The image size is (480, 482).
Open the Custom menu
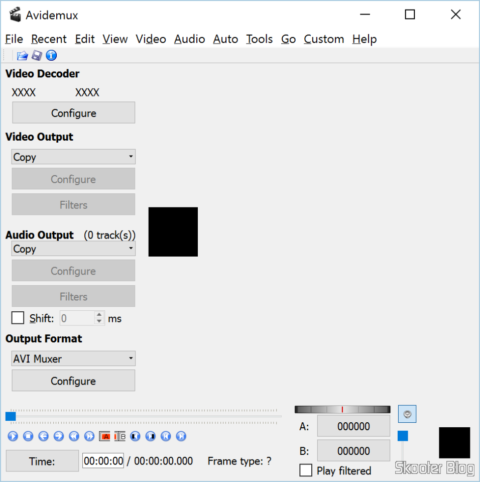pyautogui.click(x=324, y=39)
